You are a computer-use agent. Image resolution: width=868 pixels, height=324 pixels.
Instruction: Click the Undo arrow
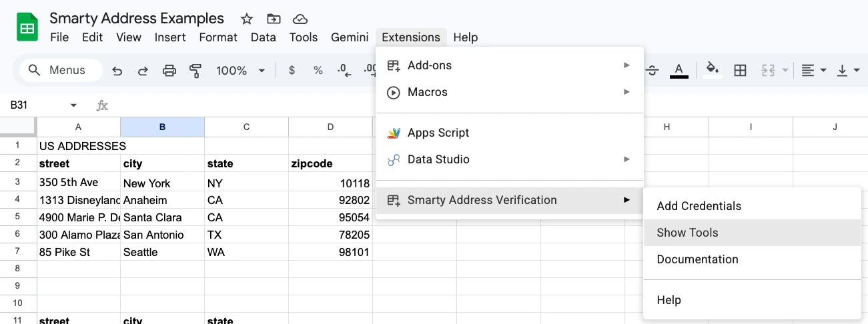pyautogui.click(x=117, y=71)
